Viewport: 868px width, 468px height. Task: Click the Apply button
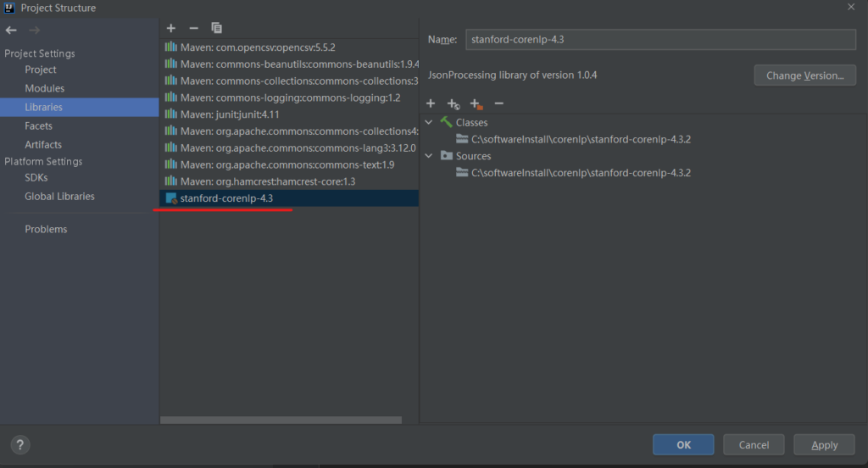pos(824,445)
